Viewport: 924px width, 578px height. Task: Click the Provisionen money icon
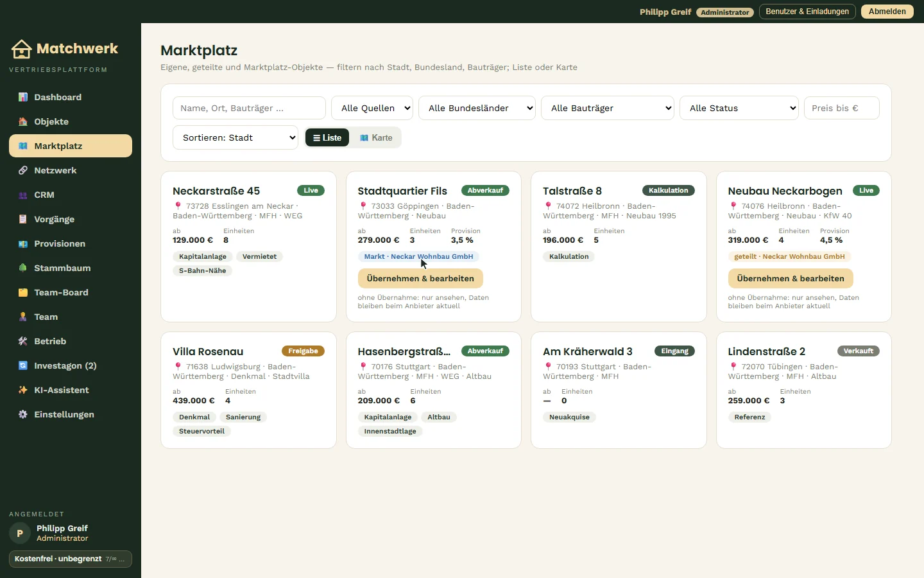[x=23, y=243]
